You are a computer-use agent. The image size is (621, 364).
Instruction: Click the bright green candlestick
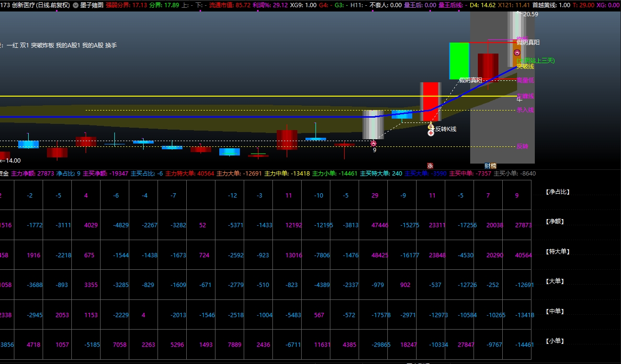(459, 61)
